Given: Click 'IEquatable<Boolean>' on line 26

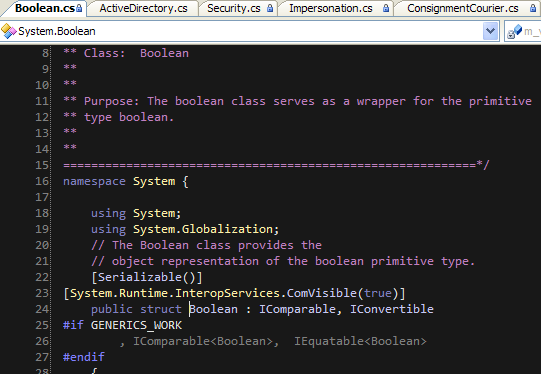Looking at the screenshot, I should [360, 341].
